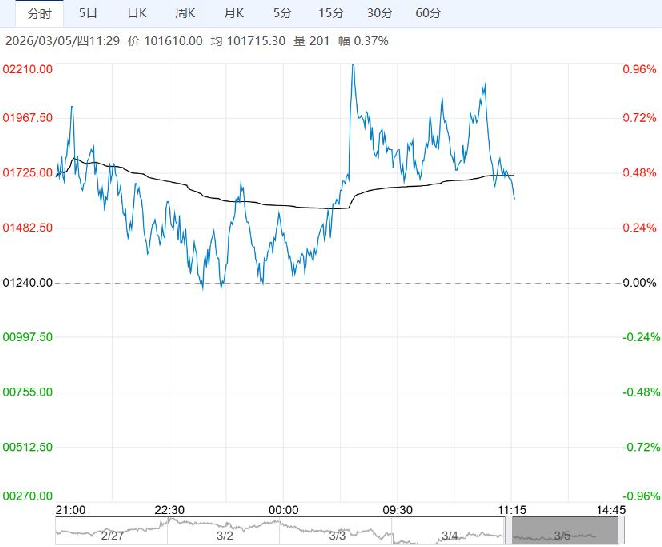Open the 60分 interval tab
Screen dimensions: 662x547
pos(428,13)
